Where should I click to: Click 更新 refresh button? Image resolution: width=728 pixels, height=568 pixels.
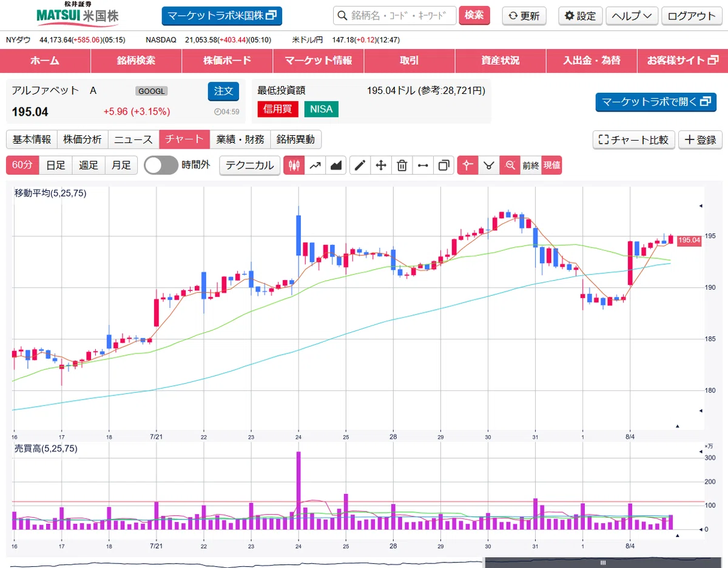click(524, 16)
